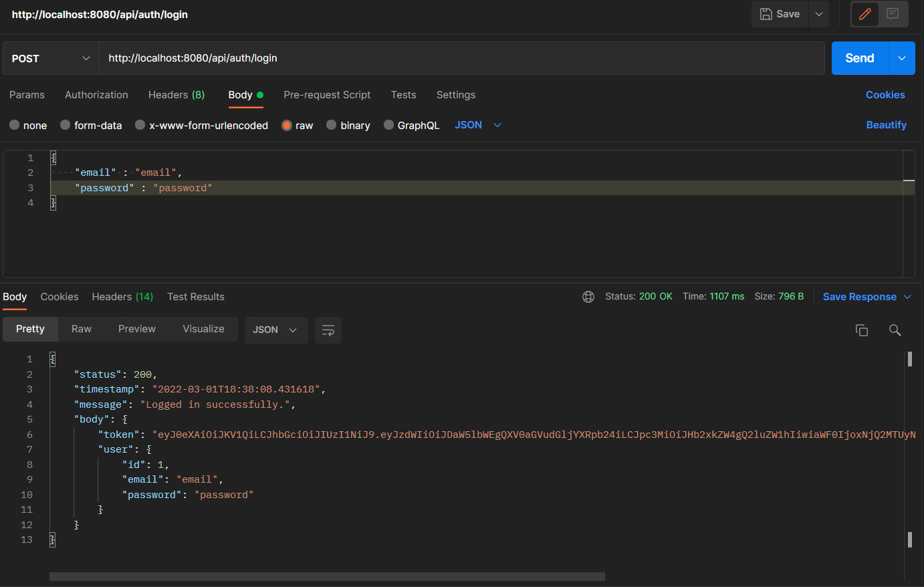Beautify the request body

[x=887, y=125]
